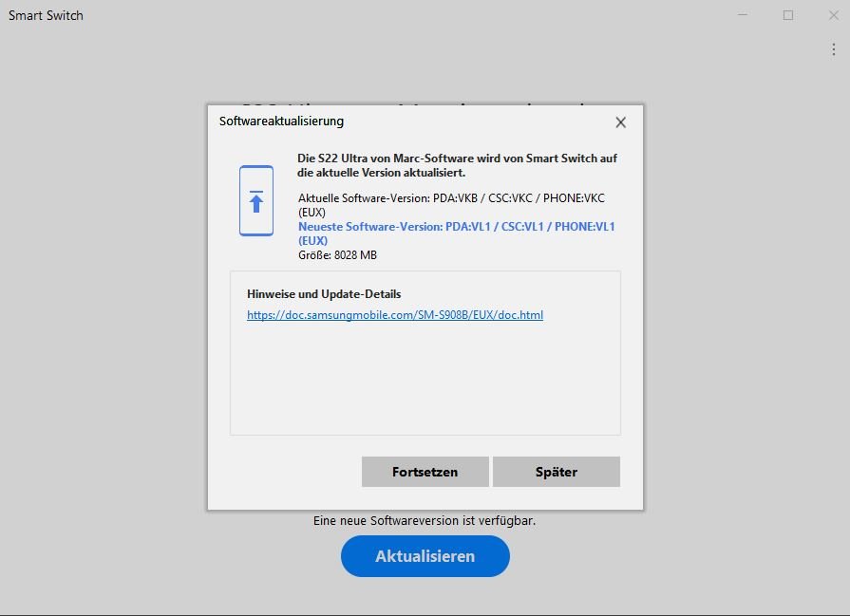Screen dimensions: 850x616
Task: Maximize the Smart Switch window
Action: (x=788, y=15)
